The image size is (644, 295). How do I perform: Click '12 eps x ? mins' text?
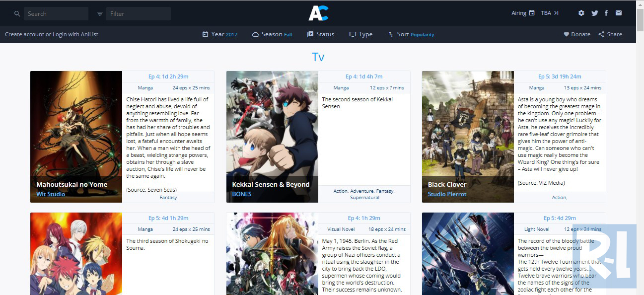click(387, 88)
